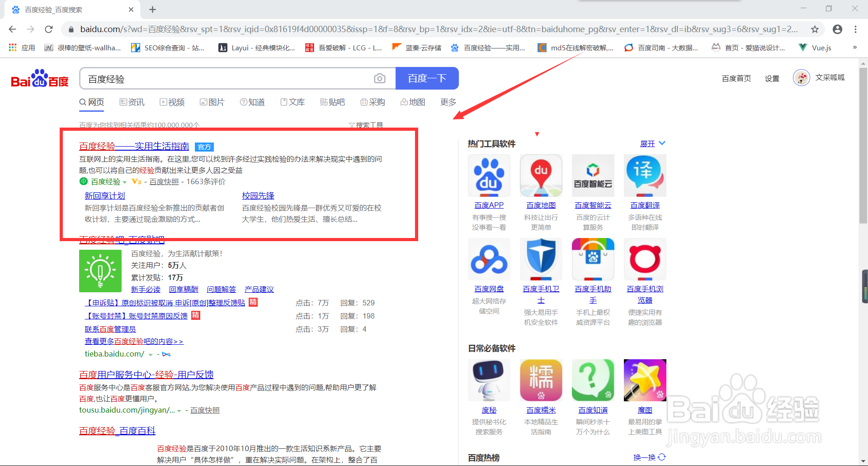Open 百度网盘 app icon
Screen dimensions: 868x466
[x=489, y=259]
